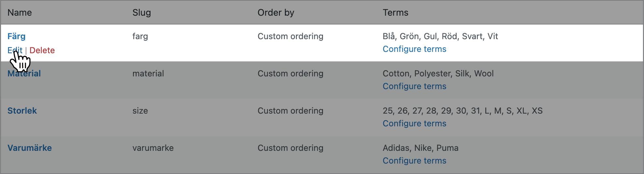Open the Material attribute link
This screenshot has width=644, height=174.
click(24, 73)
